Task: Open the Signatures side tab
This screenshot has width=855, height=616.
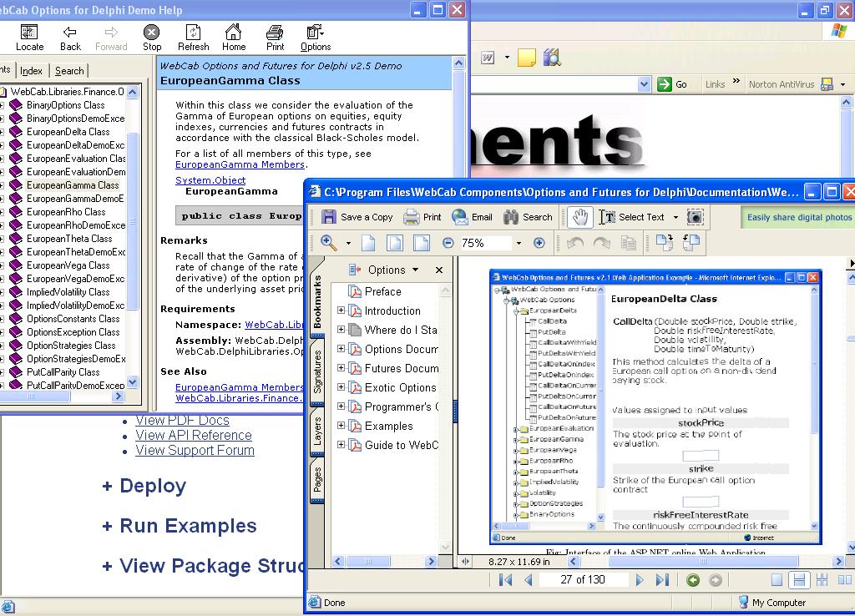Action: click(x=317, y=372)
